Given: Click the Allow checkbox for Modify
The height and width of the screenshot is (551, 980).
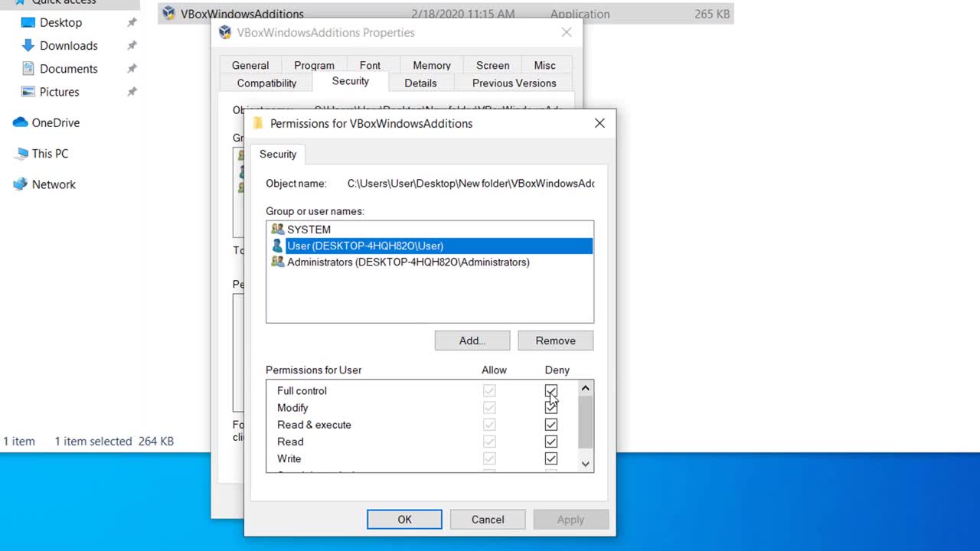Looking at the screenshot, I should tap(489, 408).
